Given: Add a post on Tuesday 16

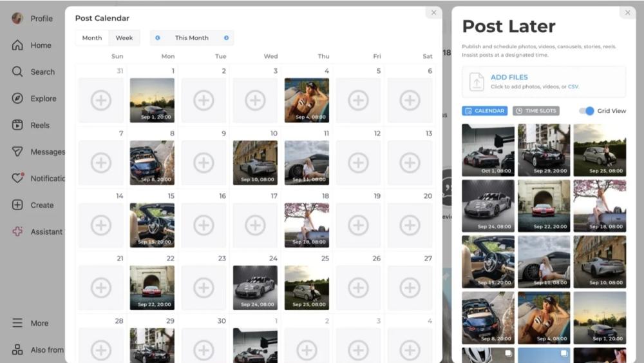Looking at the screenshot, I should coord(204,225).
